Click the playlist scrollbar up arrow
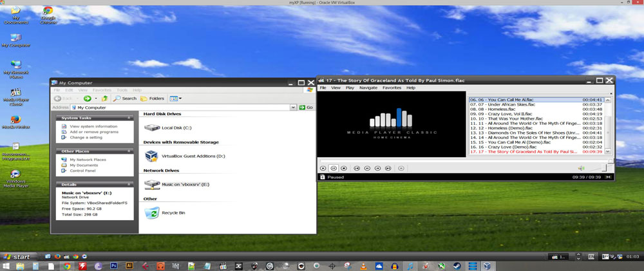Viewport: 644px width, 271px height. tap(609, 100)
